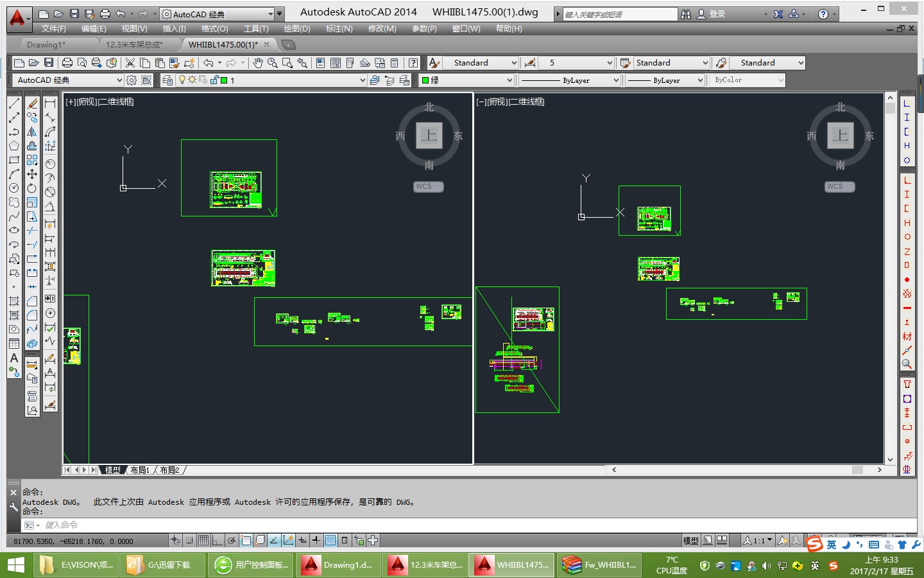The image size is (924, 578).
Task: Click the help search keyword field
Action: pyautogui.click(x=620, y=14)
